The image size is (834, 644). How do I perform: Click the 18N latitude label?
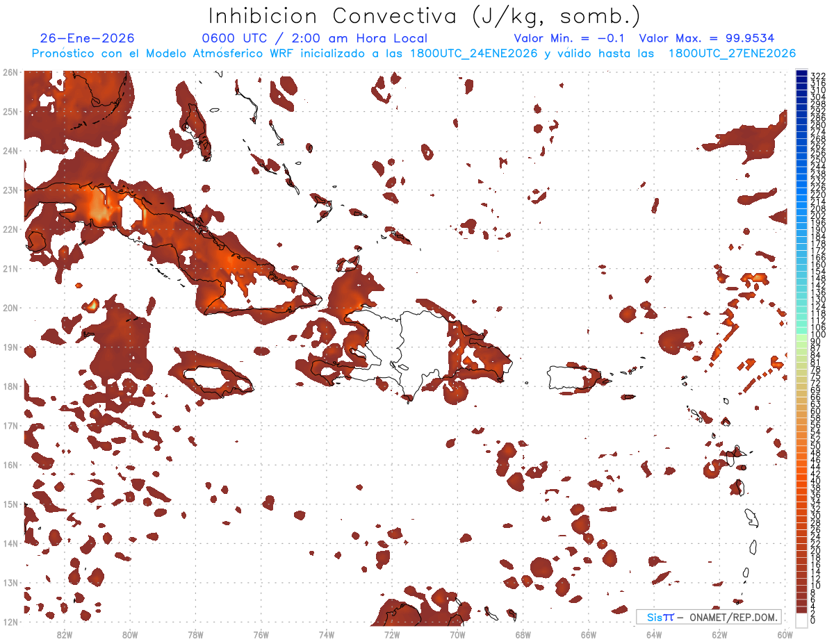[x=10, y=386]
